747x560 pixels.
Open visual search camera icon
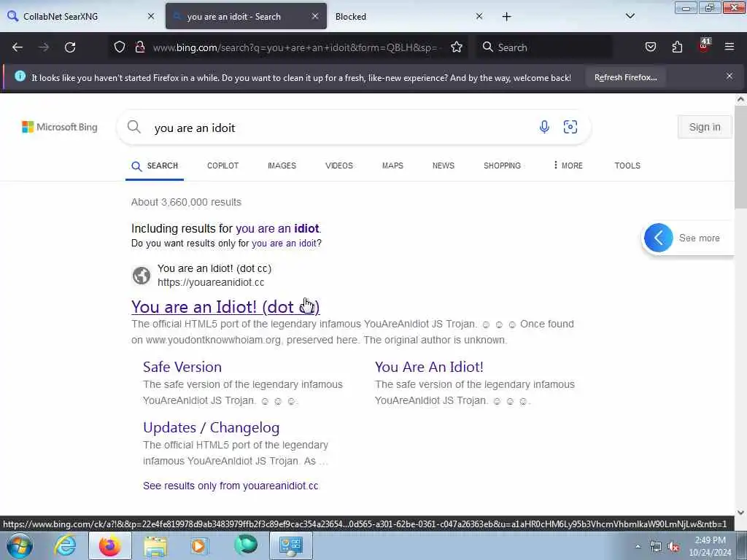pos(570,127)
